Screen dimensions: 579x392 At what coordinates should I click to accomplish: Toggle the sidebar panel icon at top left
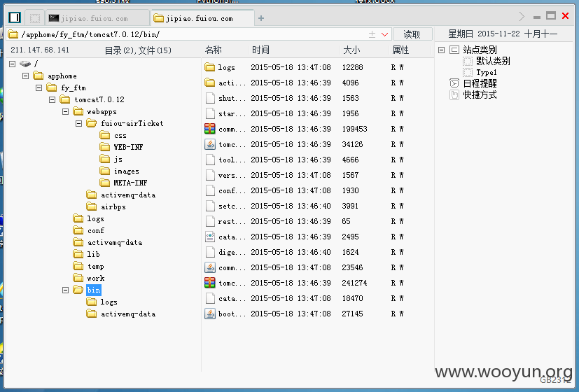pos(15,17)
